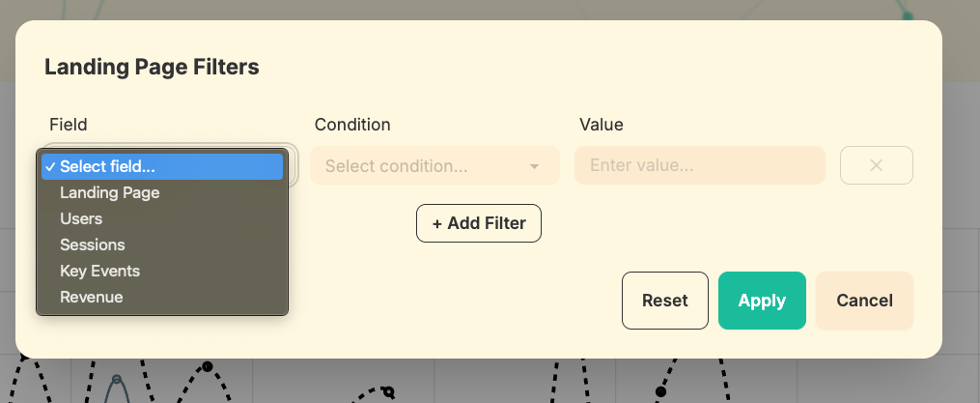Reset all landing page filters
Viewport: 980px width, 403px height.
(664, 301)
